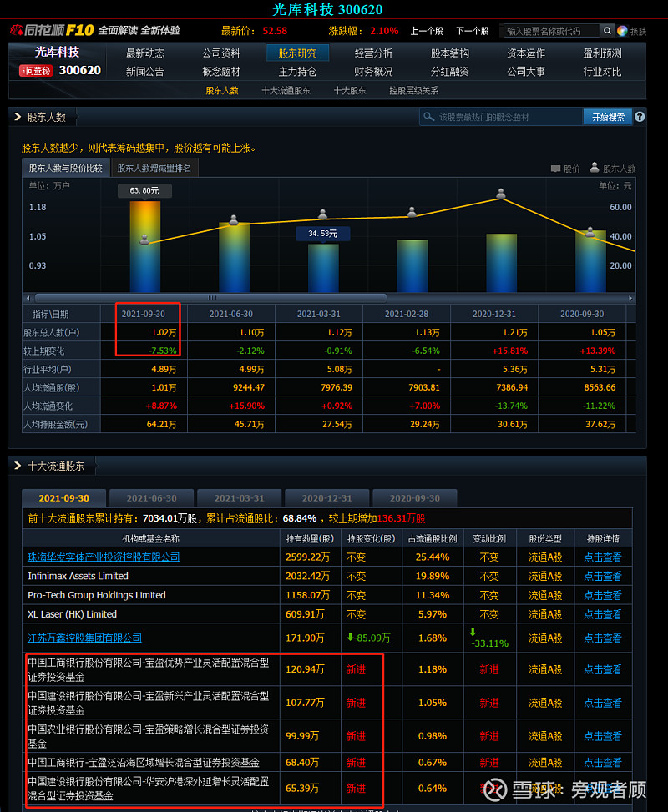Select the 2021-03-31 period tab

coord(240,497)
